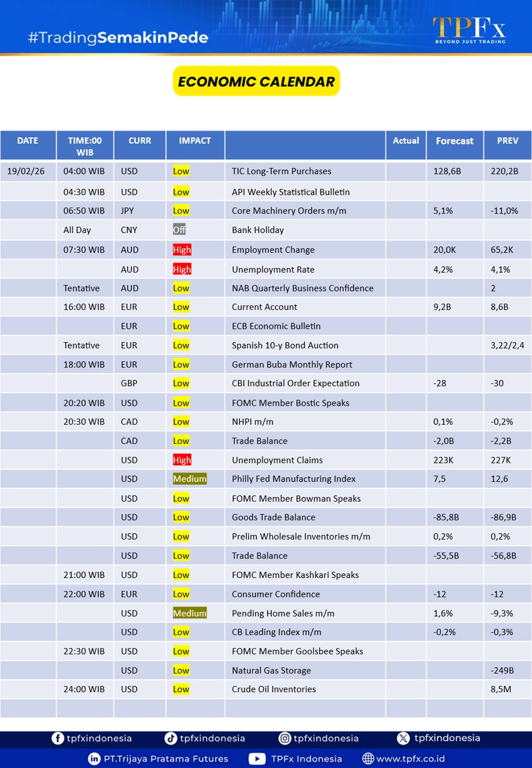This screenshot has width=532, height=768.
Task: Click the Off tag for Bank Holiday
Action: (x=179, y=230)
